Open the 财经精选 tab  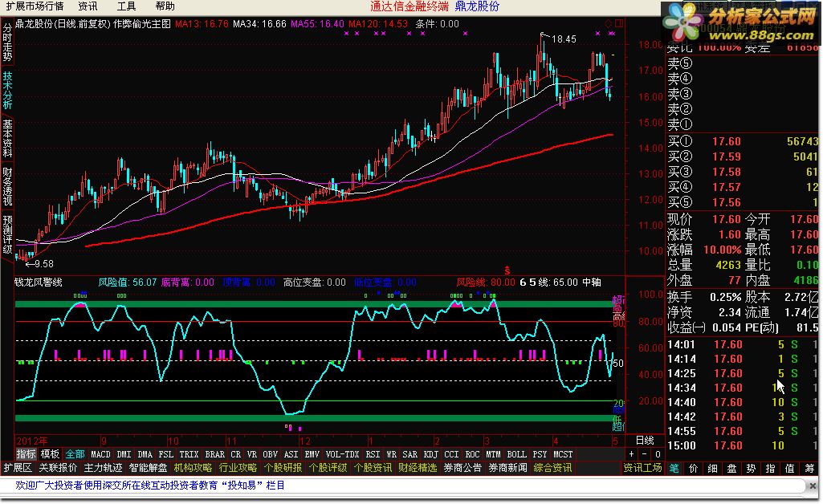[418, 468]
